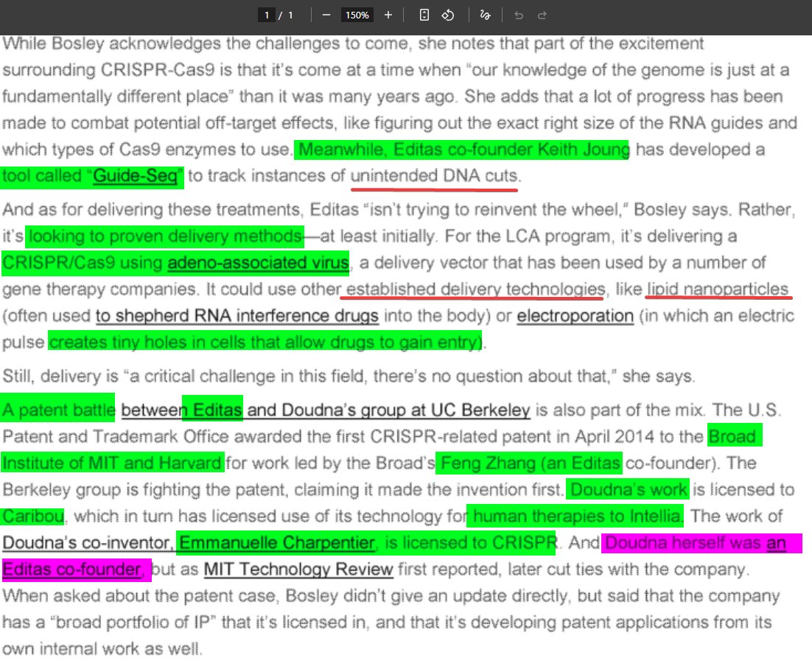812x669 pixels.
Task: Click the 'Doudna's co-inventor' link
Action: [86, 543]
